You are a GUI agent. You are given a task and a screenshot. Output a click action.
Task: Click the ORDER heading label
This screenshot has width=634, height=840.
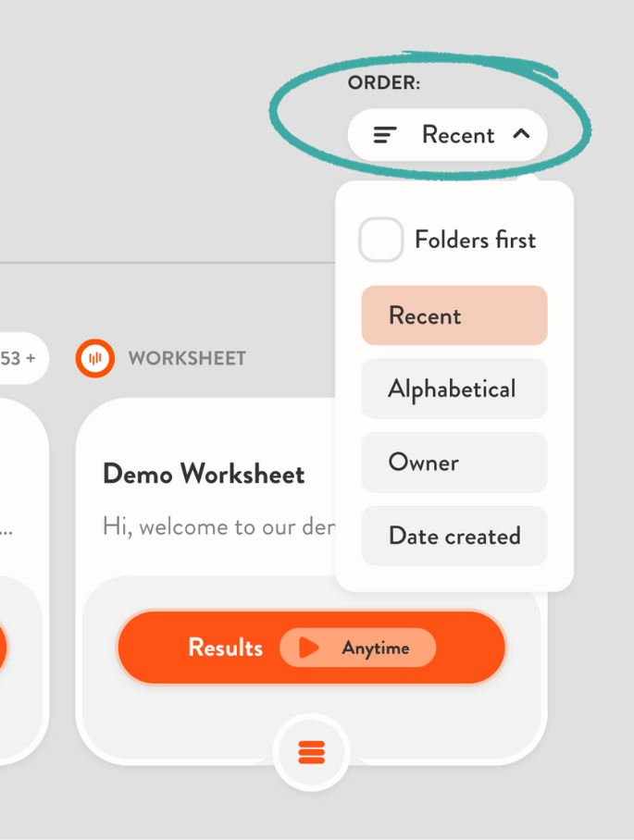(383, 83)
